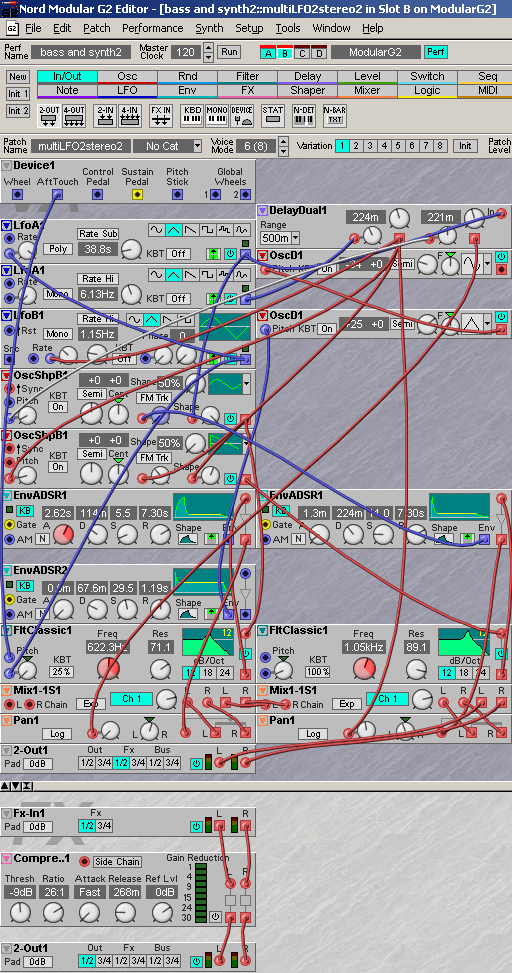The height and width of the screenshot is (973, 512).
Task: Select variation 3
Action: (x=371, y=146)
